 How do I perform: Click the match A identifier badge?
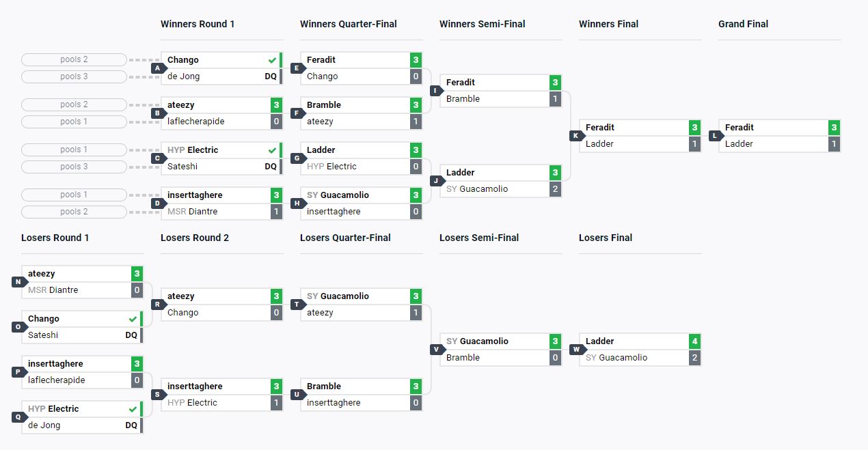pos(158,68)
